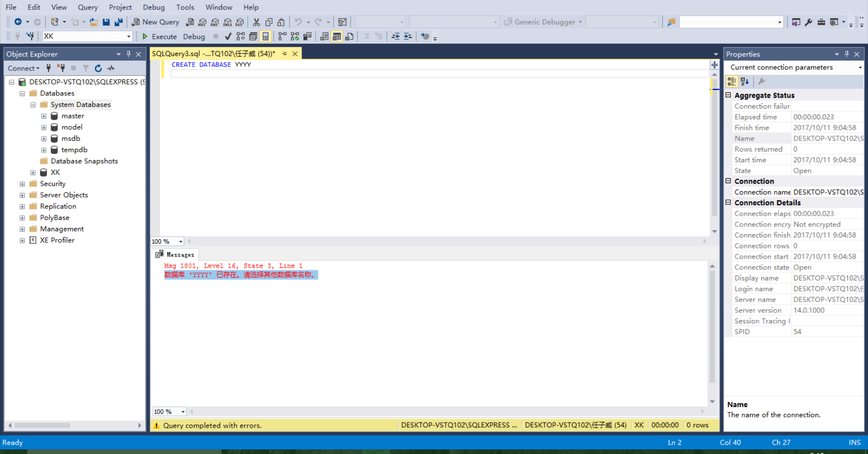The image size is (868, 454).
Task: Open the Window menu
Action: pyautogui.click(x=219, y=7)
